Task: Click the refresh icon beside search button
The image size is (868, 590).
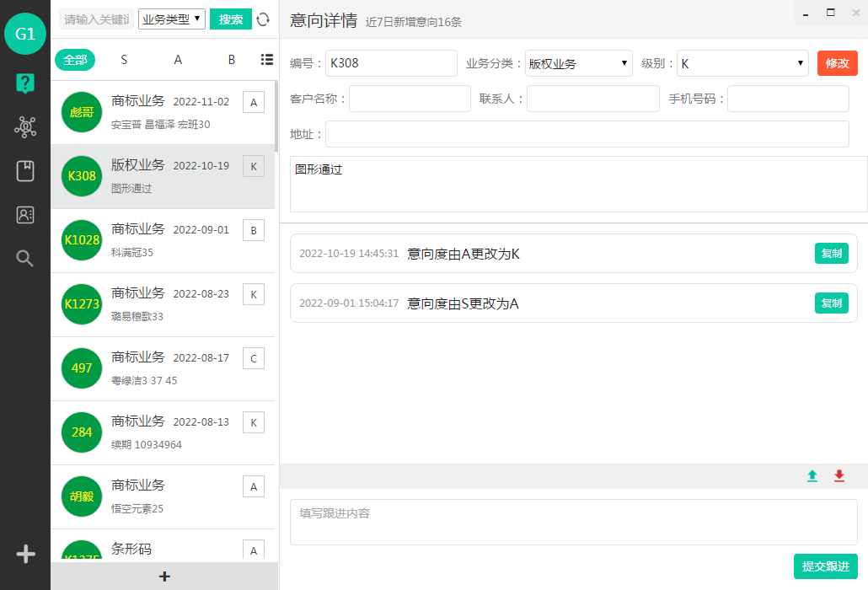Action: coord(263,19)
